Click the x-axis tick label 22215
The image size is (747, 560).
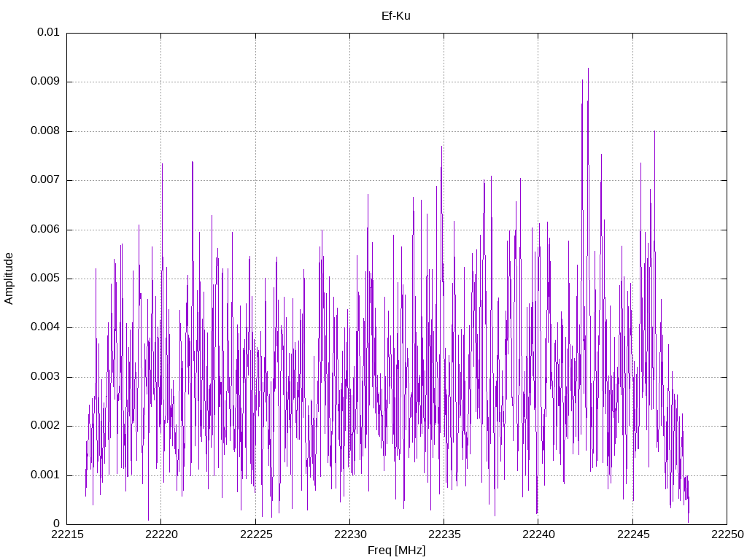tap(66, 534)
